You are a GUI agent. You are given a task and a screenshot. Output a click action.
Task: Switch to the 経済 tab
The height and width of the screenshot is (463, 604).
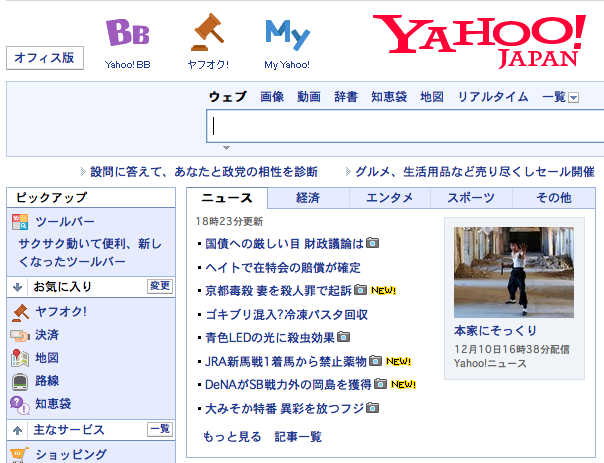tap(308, 198)
